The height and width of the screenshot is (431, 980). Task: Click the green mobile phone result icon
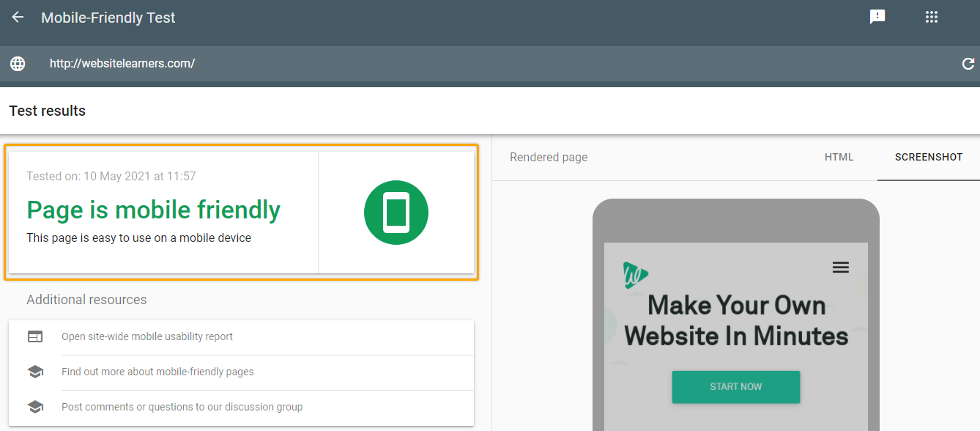click(x=396, y=213)
